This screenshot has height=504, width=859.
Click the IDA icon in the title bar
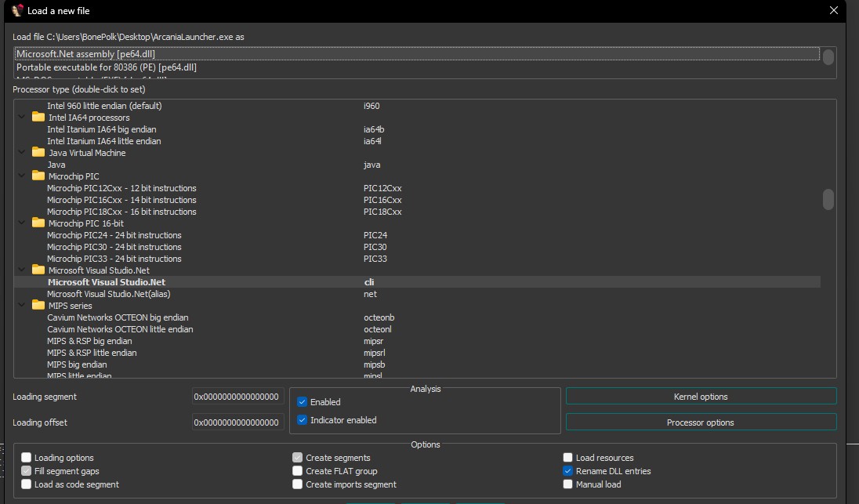click(17, 10)
